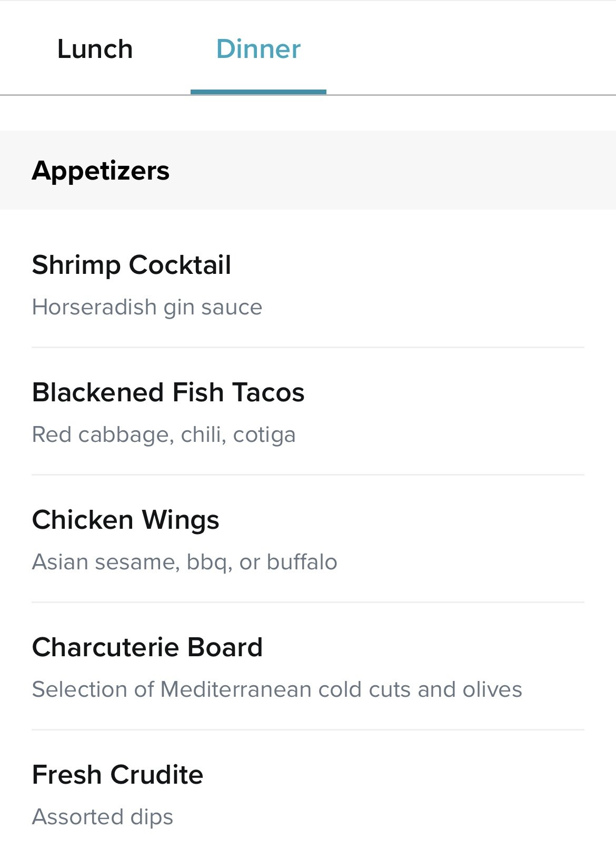The width and height of the screenshot is (616, 849).
Task: Select the Charcuterie Board item
Action: tap(308, 667)
